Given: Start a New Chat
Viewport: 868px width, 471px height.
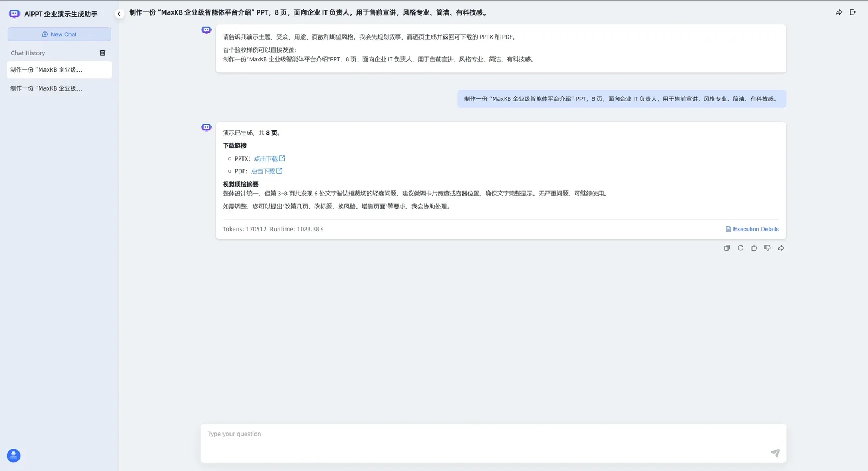Looking at the screenshot, I should (x=59, y=34).
